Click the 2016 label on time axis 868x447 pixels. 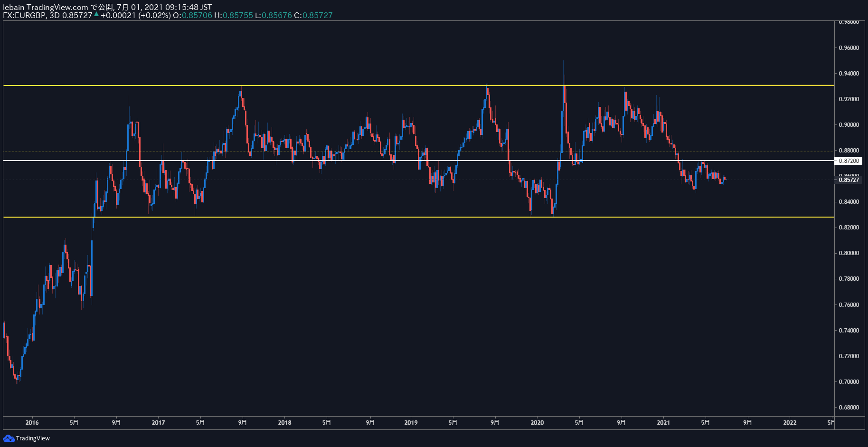(x=32, y=423)
